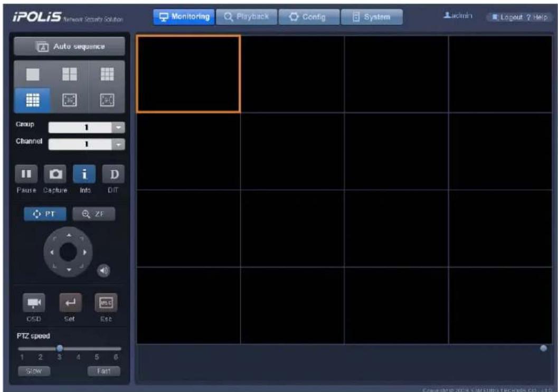Open the Monitoring tab
This screenshot has width=558, height=392.
click(184, 17)
